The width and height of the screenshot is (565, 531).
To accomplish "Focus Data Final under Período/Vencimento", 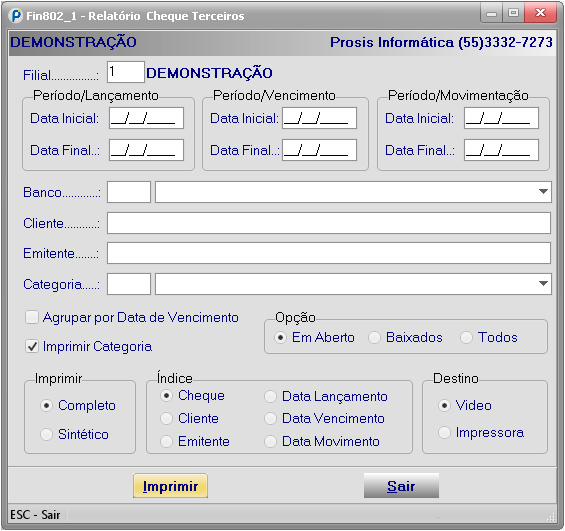I will (319, 150).
